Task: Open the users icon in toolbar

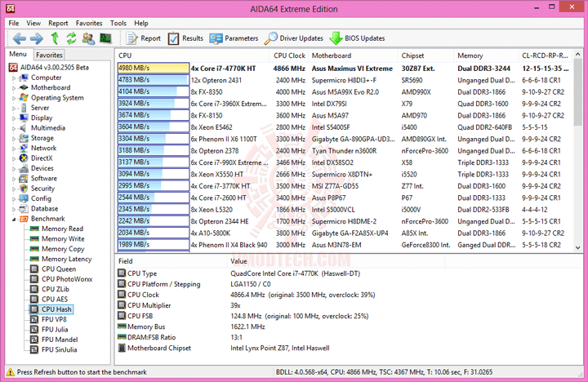Action: (88, 38)
